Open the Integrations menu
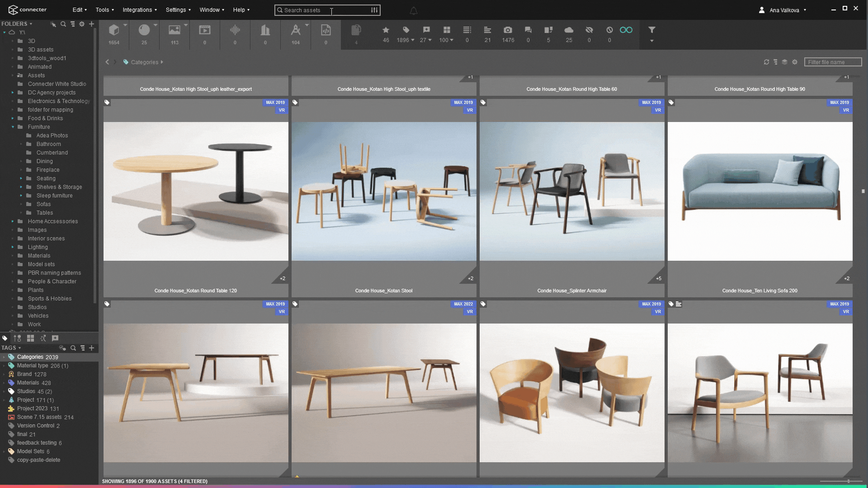This screenshot has height=488, width=868. point(140,10)
